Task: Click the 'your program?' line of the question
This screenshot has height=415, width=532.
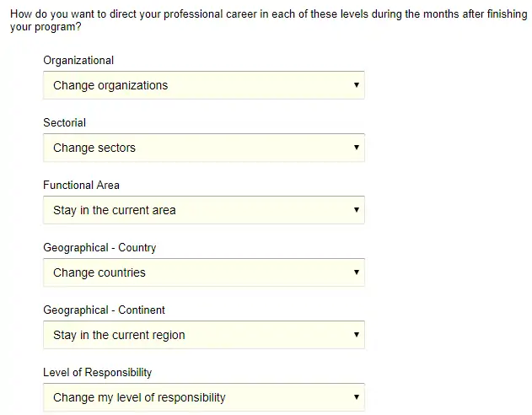Action: 46,27
